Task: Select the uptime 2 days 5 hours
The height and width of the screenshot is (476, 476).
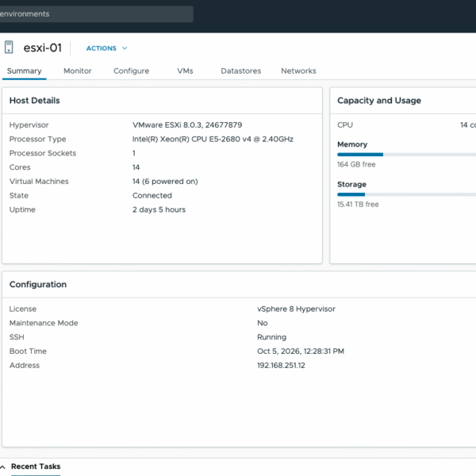Action: tap(159, 209)
